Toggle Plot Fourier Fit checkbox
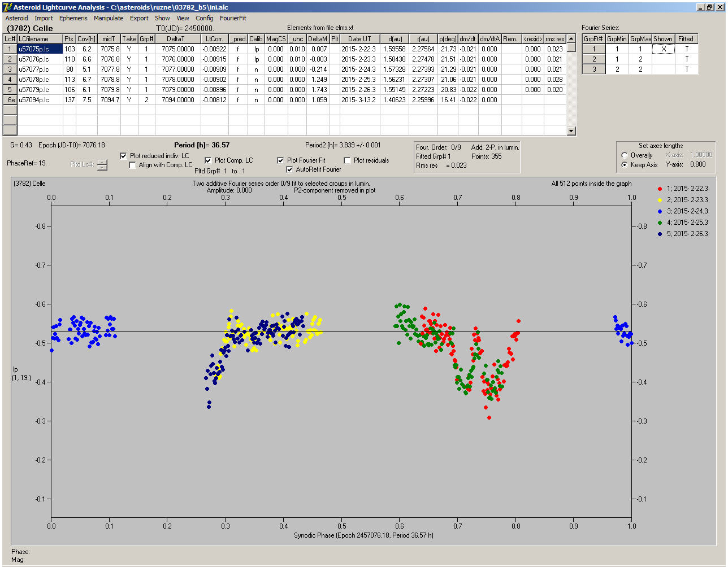The image size is (728, 567). coord(280,160)
